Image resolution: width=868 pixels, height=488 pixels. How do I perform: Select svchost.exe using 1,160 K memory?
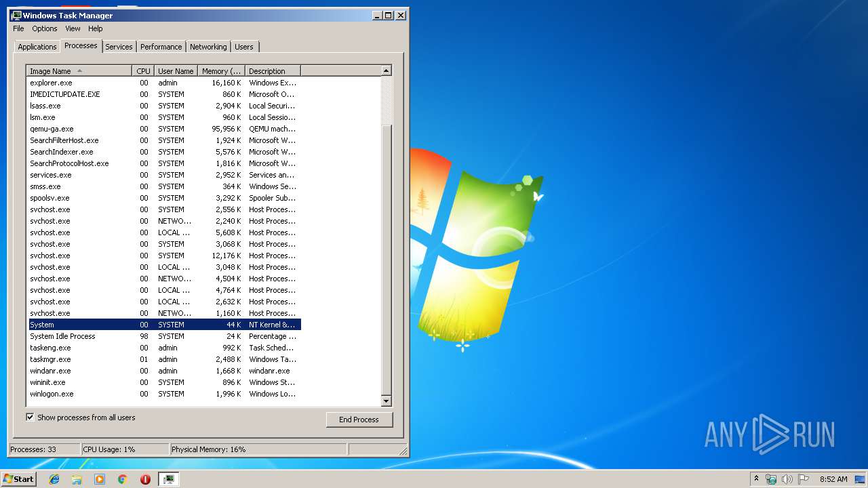163,313
